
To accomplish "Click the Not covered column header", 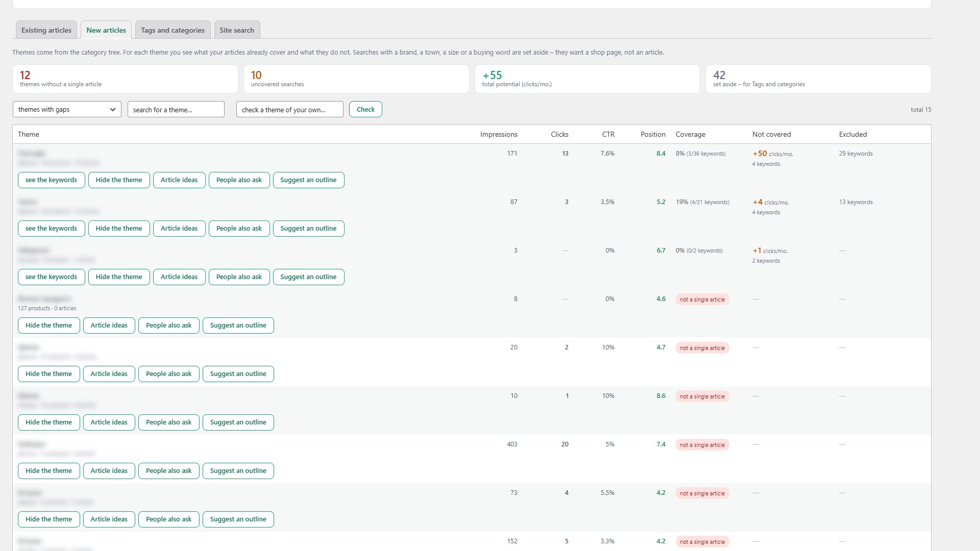I will tap(771, 134).
